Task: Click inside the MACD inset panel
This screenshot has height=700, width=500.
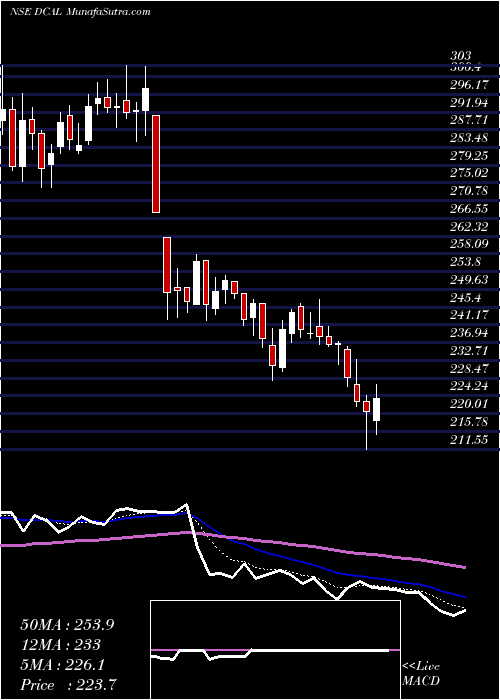Action: tap(275, 650)
